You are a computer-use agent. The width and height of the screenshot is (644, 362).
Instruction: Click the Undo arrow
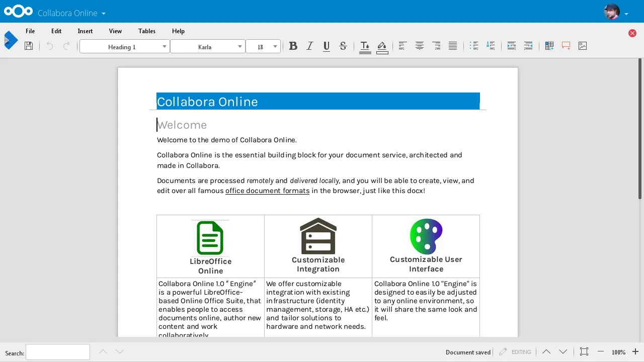coord(49,46)
